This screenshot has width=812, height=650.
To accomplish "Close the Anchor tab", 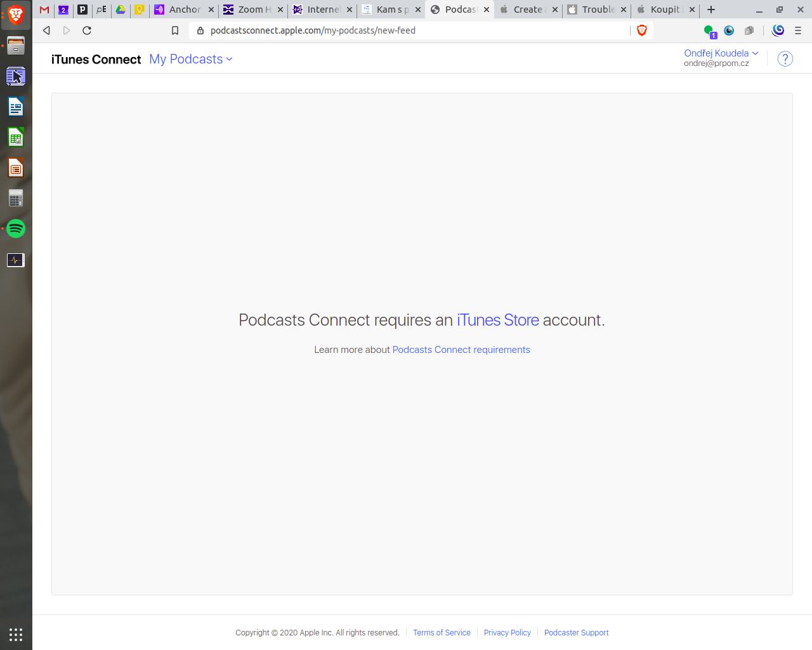I will 211,10.
